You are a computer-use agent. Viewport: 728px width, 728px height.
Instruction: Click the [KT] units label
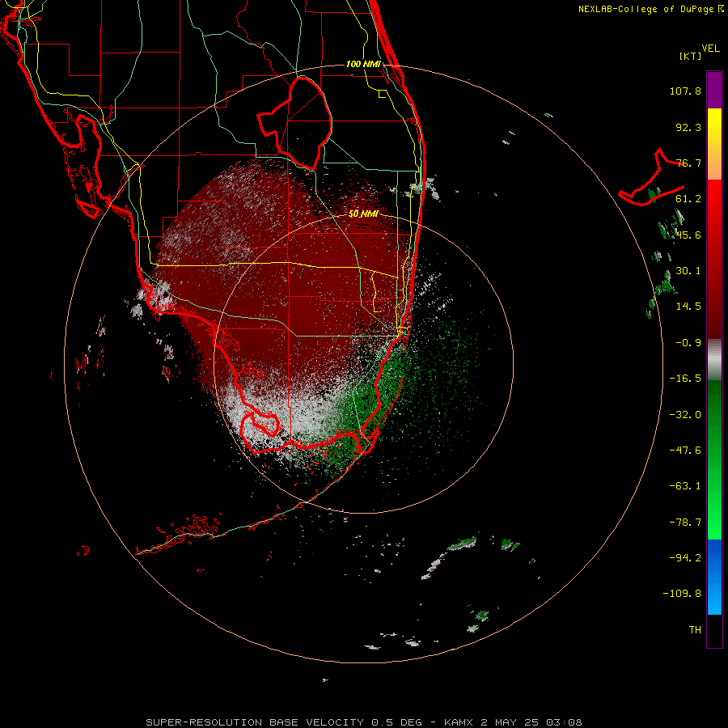[691, 56]
